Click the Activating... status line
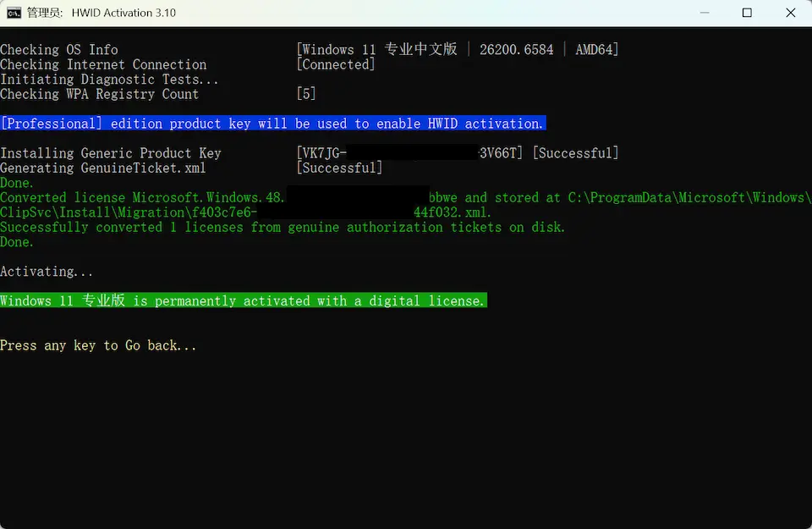Image resolution: width=812 pixels, height=529 pixels. pos(47,272)
